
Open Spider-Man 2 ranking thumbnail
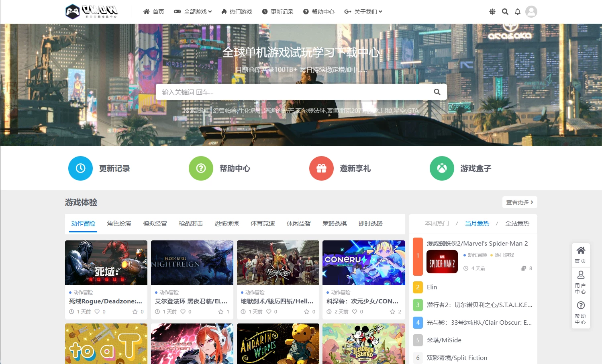[442, 262]
